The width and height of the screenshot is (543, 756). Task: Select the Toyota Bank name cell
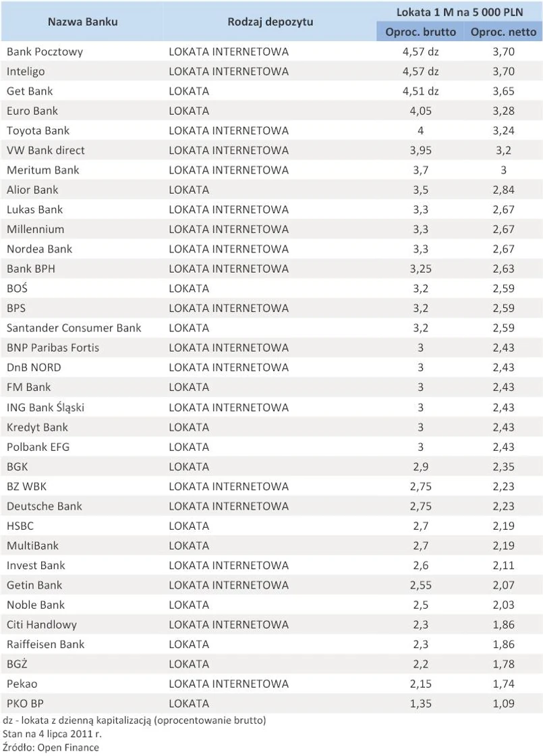coord(38,130)
